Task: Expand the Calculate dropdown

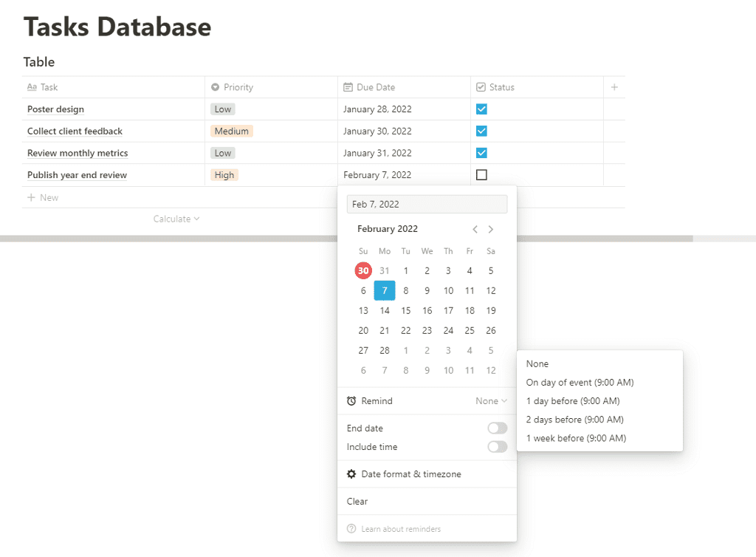Action: click(176, 219)
